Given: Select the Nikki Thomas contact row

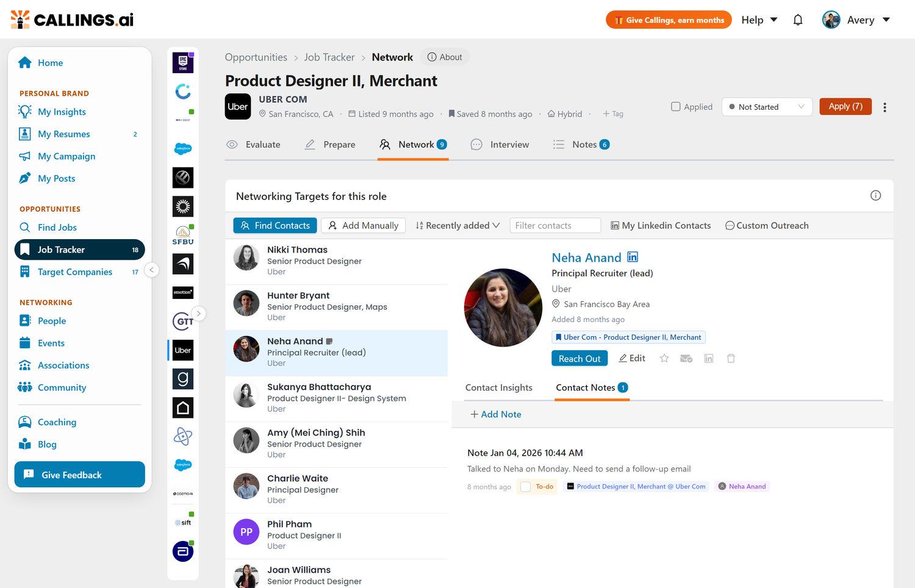Looking at the screenshot, I should (336, 262).
